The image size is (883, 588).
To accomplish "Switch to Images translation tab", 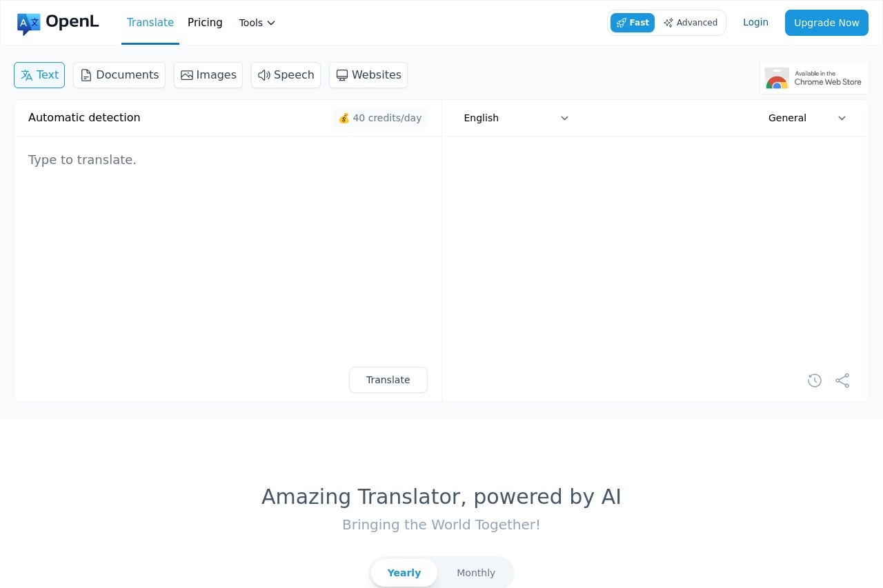I will click(x=208, y=75).
